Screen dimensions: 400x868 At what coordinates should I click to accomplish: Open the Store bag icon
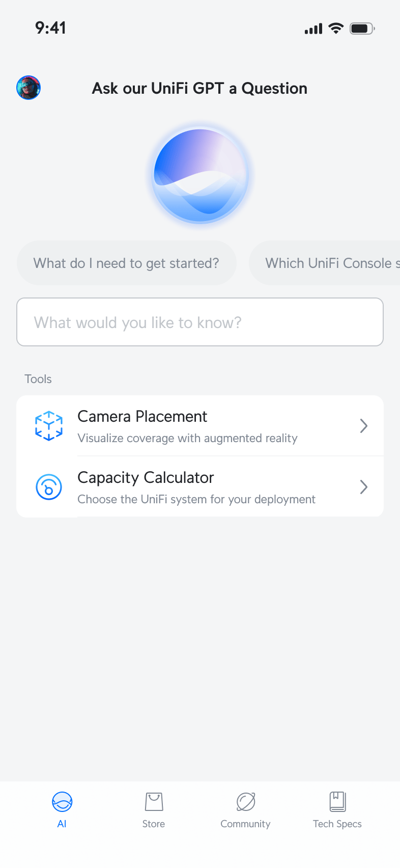(154, 802)
